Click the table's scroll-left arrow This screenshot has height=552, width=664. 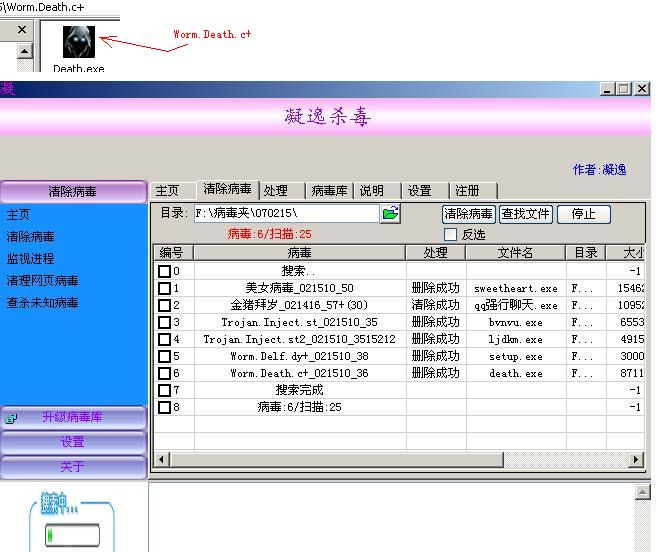(162, 460)
